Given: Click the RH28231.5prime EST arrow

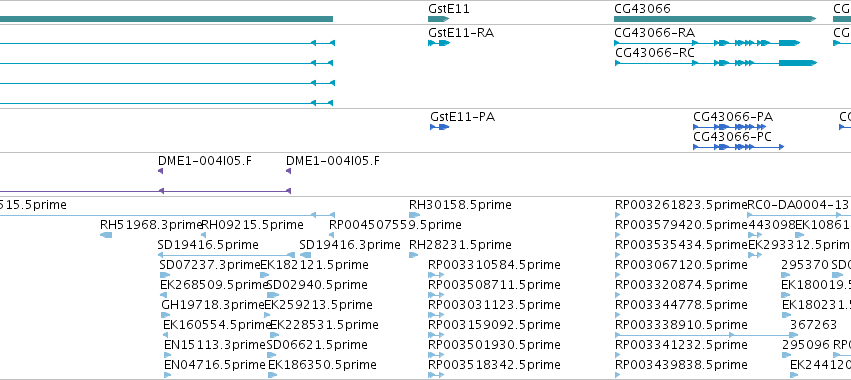Looking at the screenshot, I should [414, 255].
